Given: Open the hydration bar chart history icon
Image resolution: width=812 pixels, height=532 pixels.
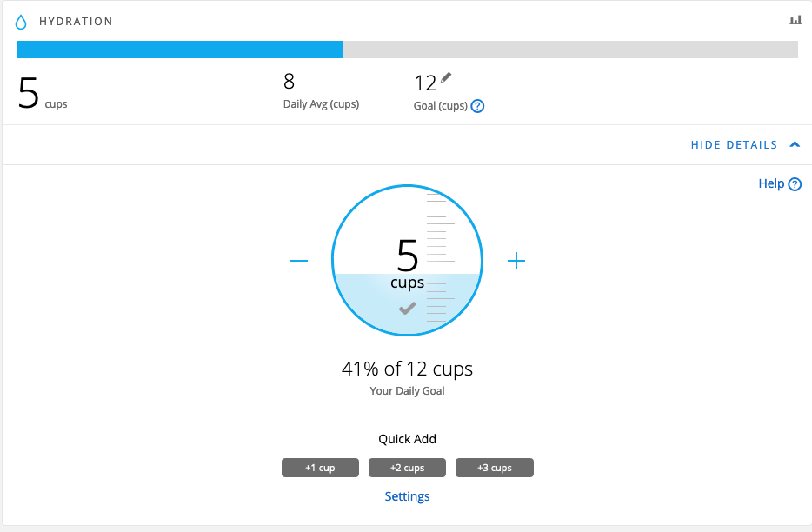Looking at the screenshot, I should pyautogui.click(x=795, y=20).
